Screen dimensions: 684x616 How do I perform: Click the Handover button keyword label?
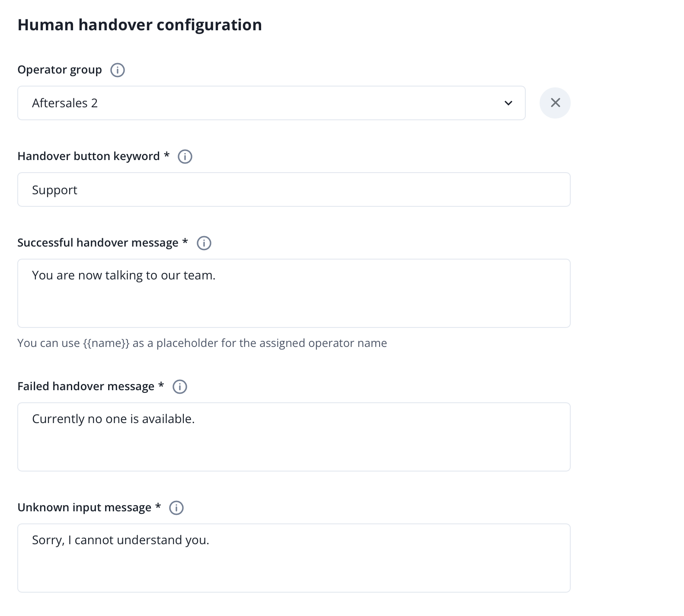click(x=89, y=157)
